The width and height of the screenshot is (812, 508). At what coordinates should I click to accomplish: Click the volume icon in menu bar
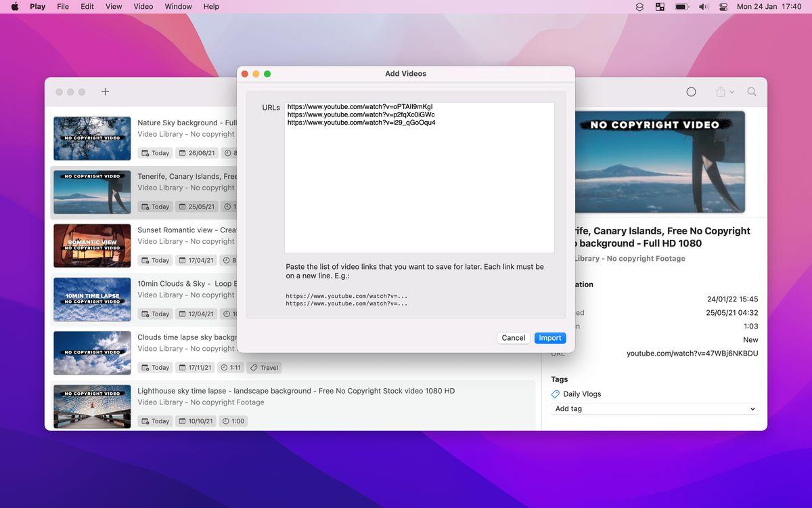point(704,7)
